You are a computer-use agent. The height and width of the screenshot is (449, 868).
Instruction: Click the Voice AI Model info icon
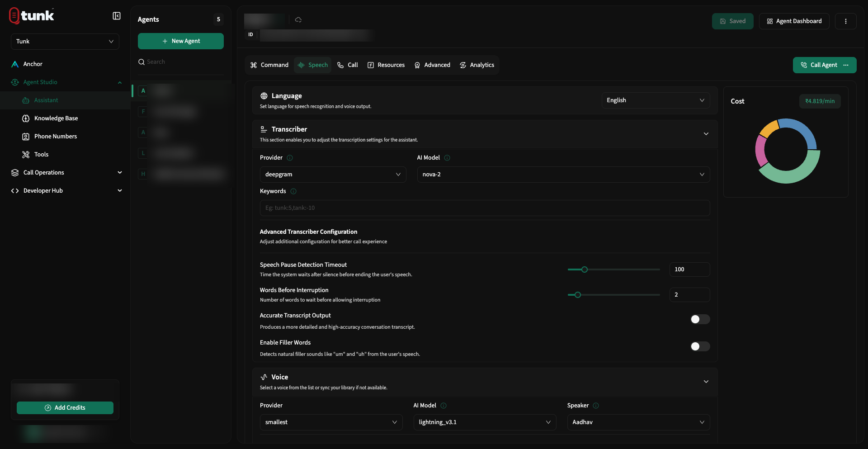pos(443,406)
